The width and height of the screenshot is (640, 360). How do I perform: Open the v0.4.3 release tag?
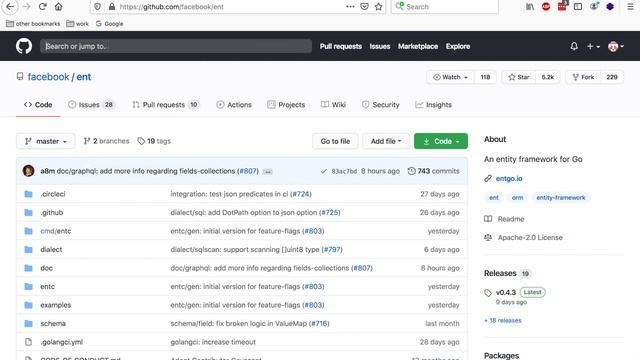click(x=506, y=292)
